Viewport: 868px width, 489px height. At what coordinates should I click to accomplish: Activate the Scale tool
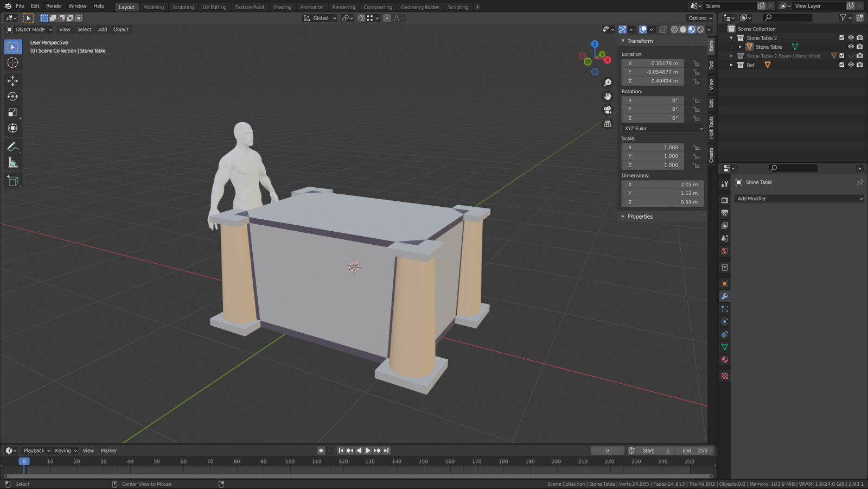coord(12,112)
